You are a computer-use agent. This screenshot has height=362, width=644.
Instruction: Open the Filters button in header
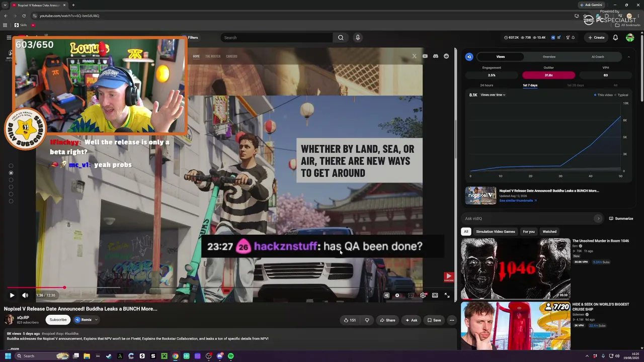[193, 38]
